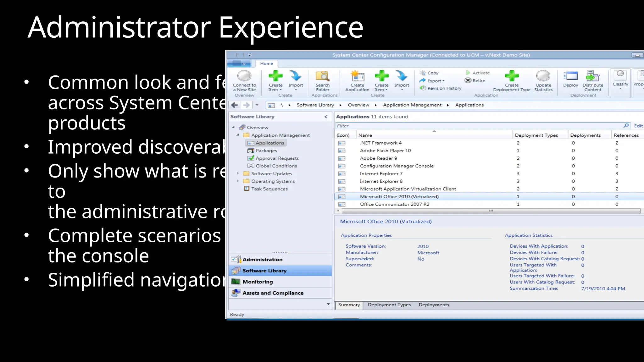644x362 pixels.
Task: Select the Internet Explorer 7 row
Action: 489,173
